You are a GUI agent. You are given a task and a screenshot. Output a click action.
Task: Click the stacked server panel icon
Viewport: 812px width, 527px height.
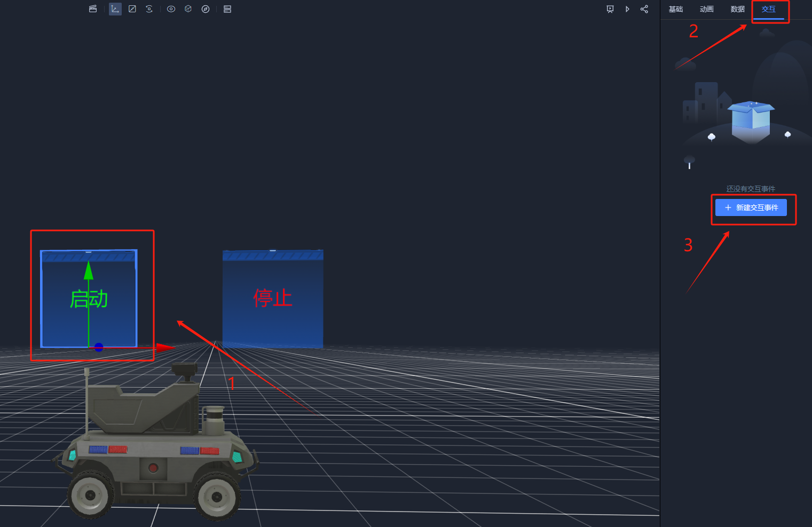pos(227,9)
